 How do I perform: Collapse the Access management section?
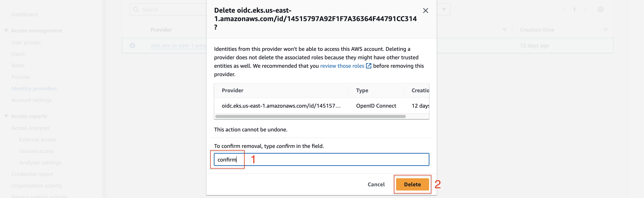[6, 31]
